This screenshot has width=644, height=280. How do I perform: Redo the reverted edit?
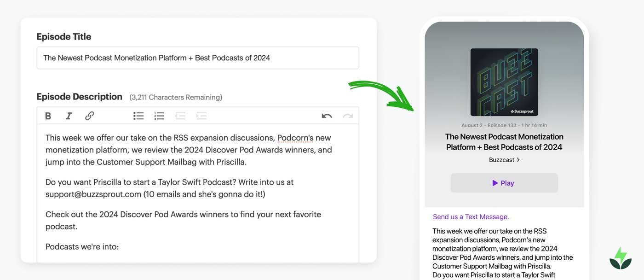pos(348,116)
